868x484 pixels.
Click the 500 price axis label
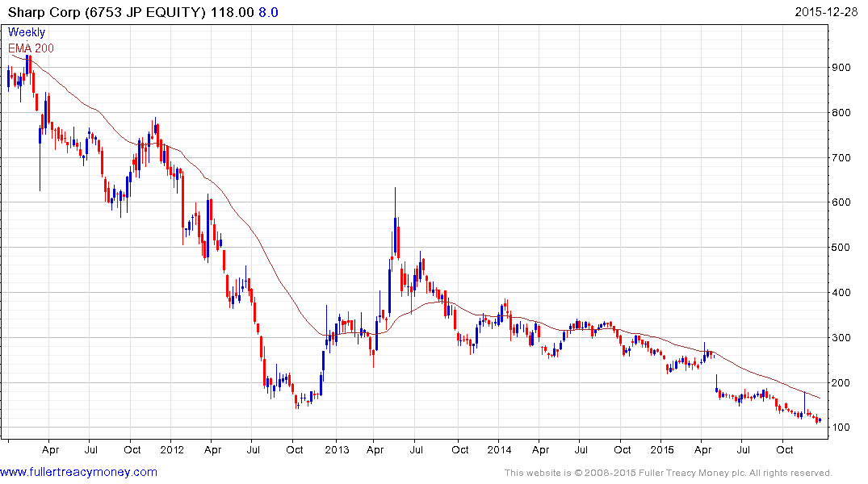841,248
